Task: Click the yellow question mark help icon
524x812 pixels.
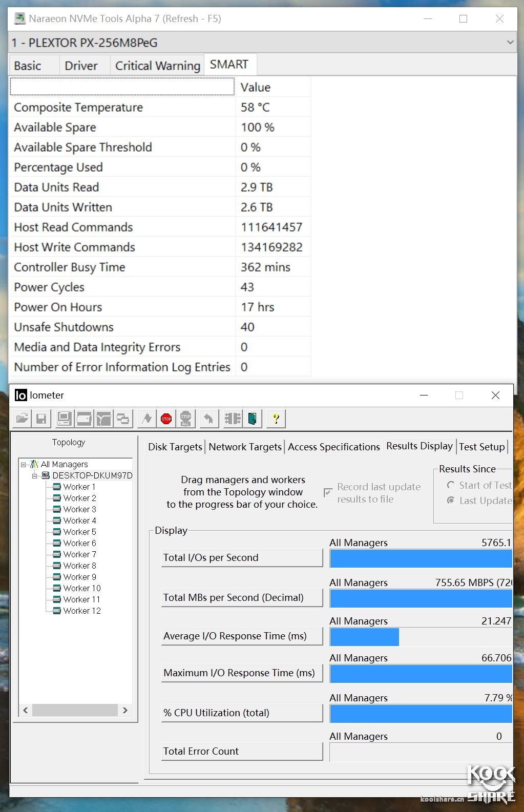Action: 276,419
